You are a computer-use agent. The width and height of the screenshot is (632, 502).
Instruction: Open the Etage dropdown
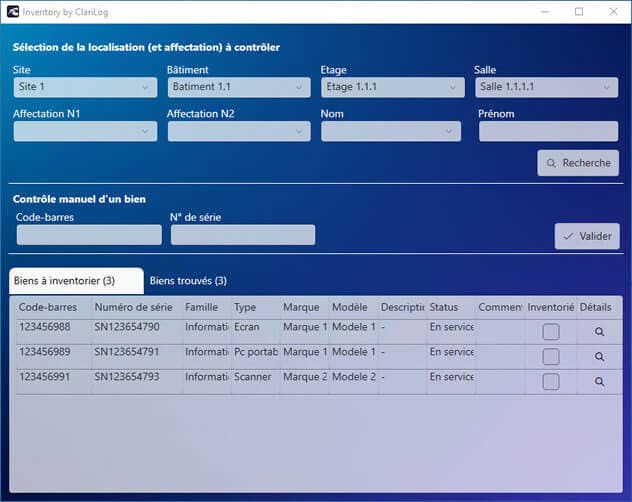pyautogui.click(x=392, y=87)
